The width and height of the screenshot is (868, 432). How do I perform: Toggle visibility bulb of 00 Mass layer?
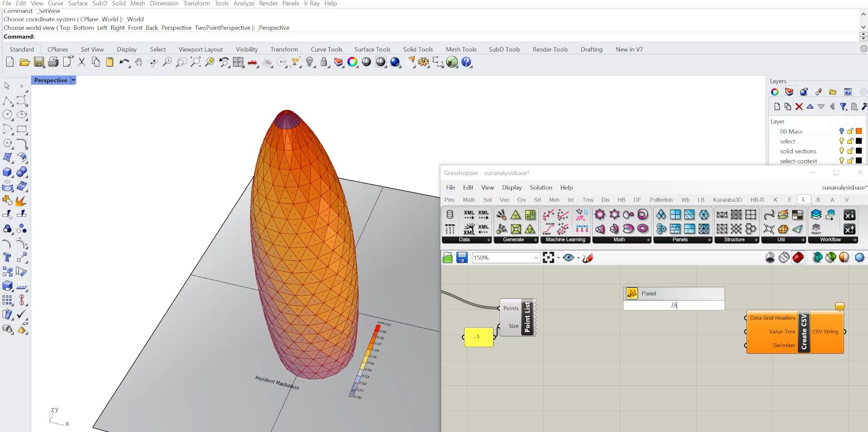841,131
